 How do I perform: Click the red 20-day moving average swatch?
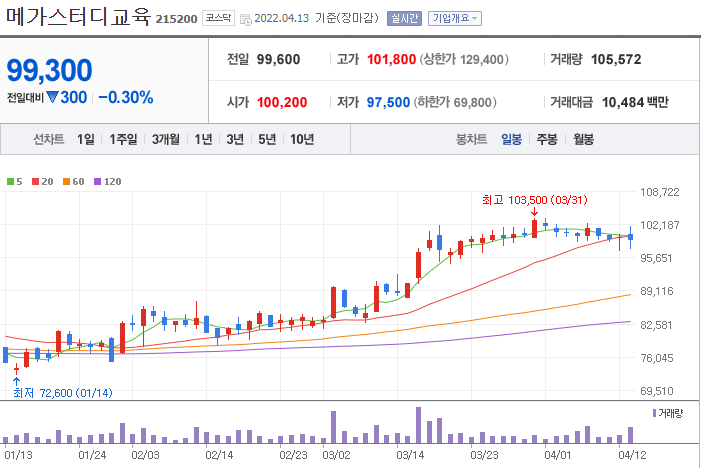36,181
